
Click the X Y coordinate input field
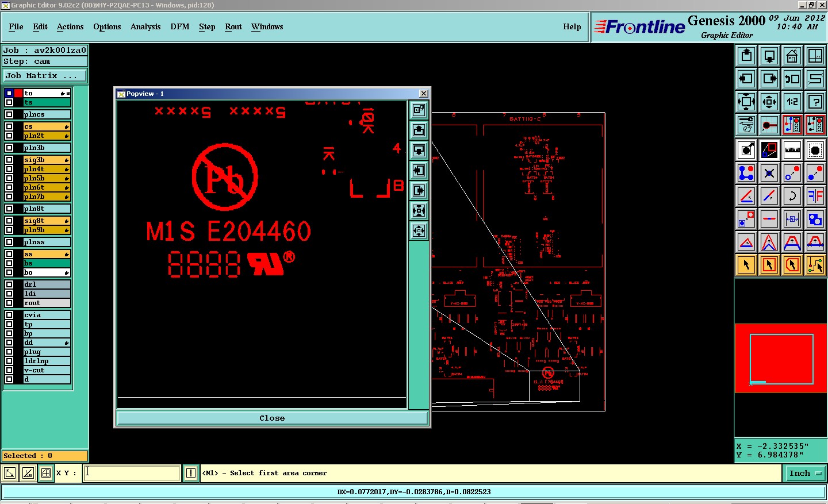coord(132,474)
